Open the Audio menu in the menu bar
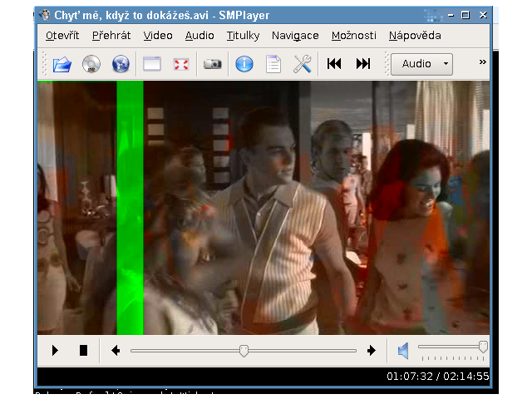 [199, 35]
